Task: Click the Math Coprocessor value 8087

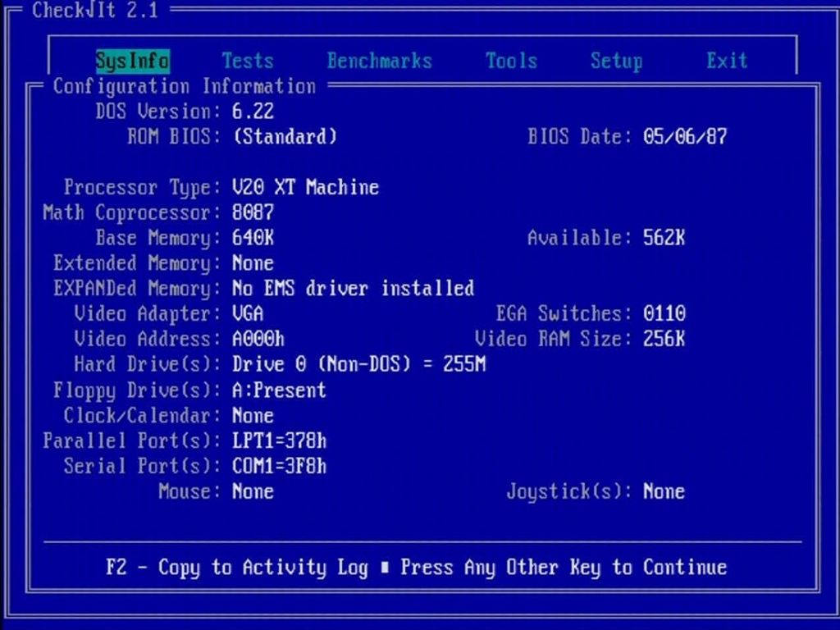Action: tap(253, 212)
